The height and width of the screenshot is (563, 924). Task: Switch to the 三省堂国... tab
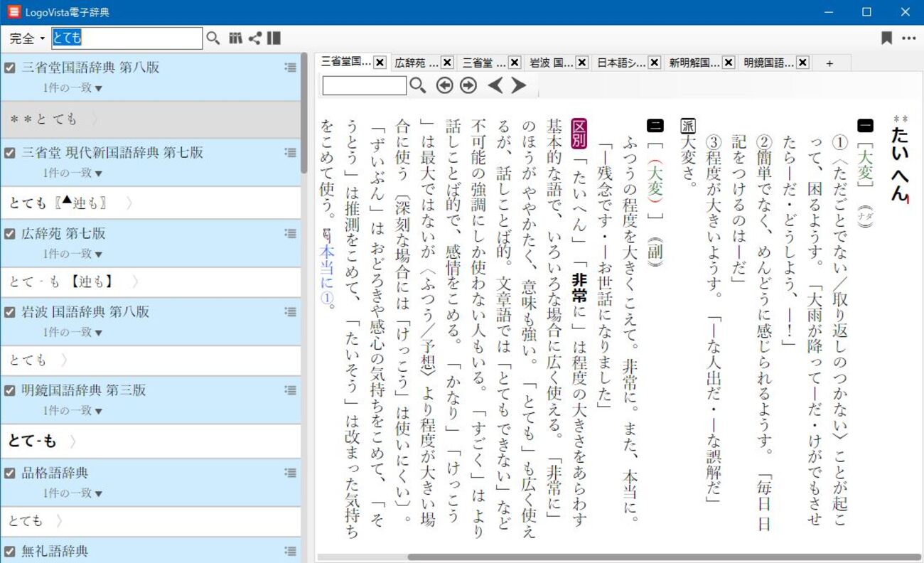click(345, 63)
